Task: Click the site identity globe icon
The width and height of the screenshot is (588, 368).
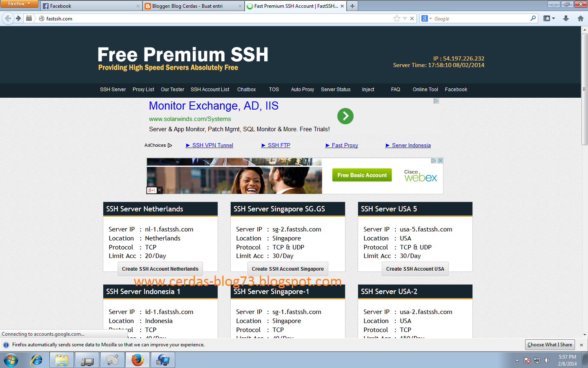Action: 42,18
